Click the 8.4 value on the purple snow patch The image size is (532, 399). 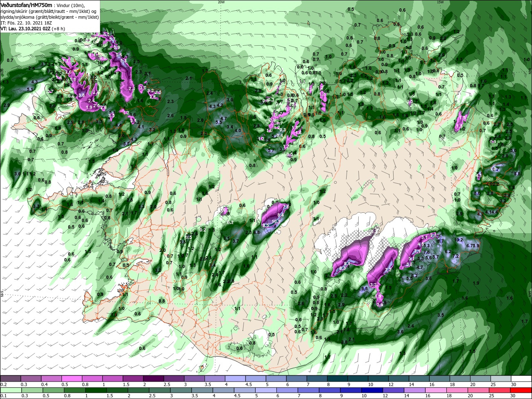tap(280, 214)
